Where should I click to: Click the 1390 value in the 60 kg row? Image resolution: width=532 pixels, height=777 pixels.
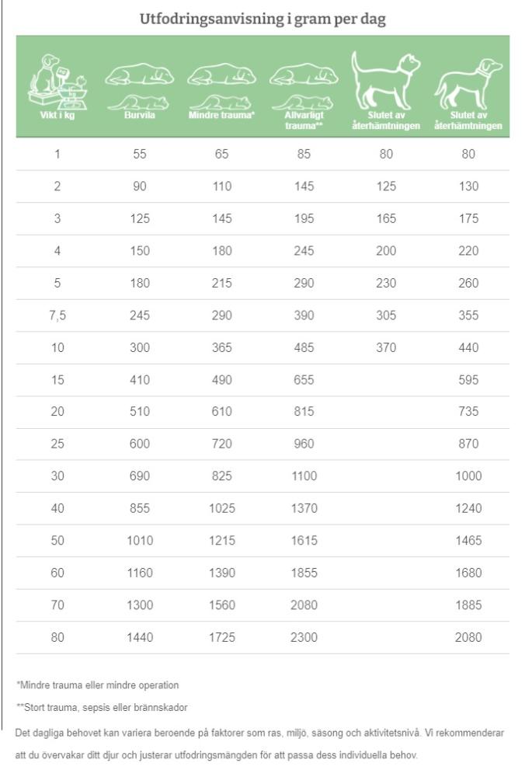click(x=222, y=573)
